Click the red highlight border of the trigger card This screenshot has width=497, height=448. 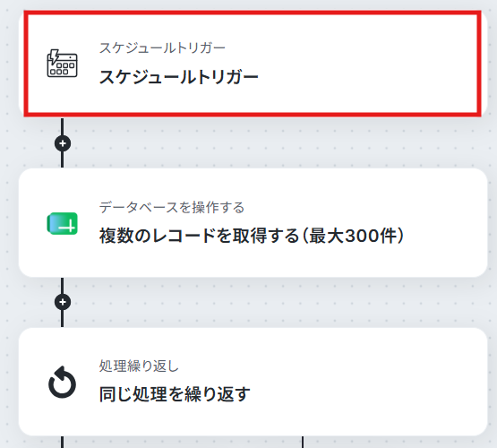[x=253, y=13]
